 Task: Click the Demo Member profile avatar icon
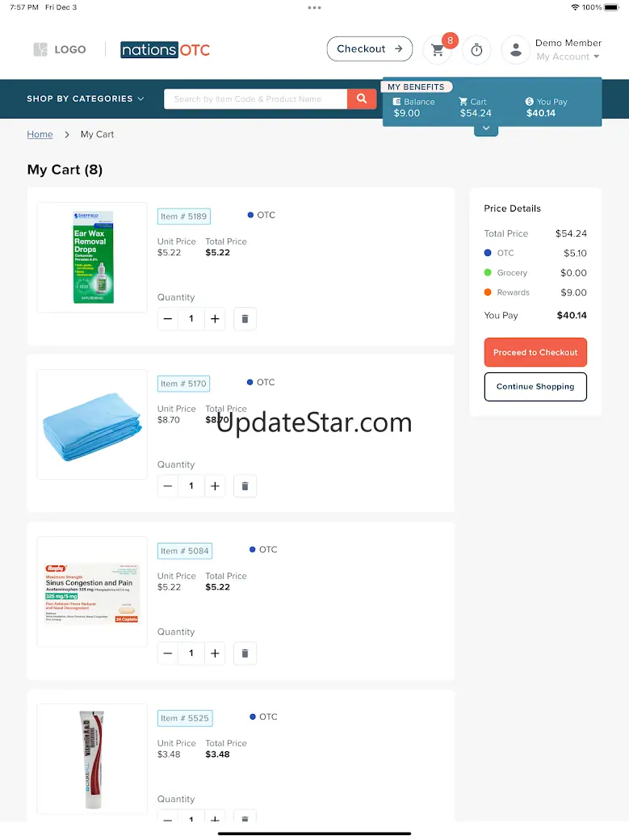click(515, 50)
